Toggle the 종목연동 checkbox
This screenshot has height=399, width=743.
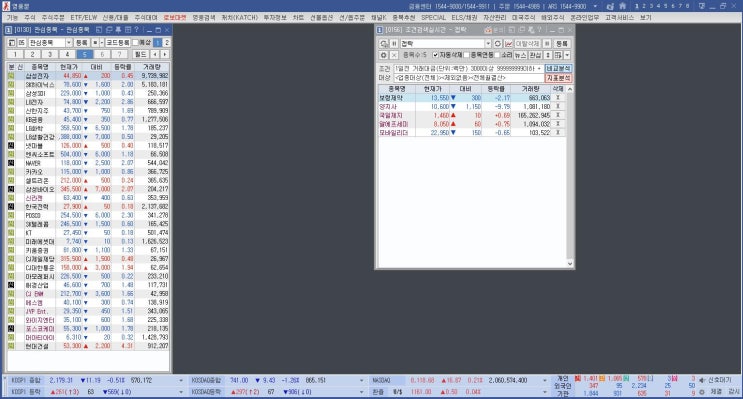click(467, 55)
